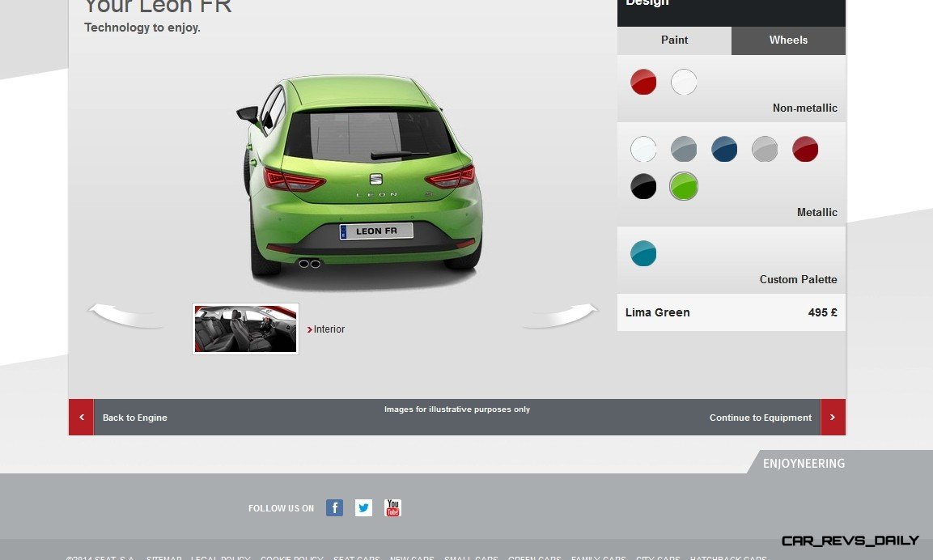Click the 'Lima Green' colour name
Screen dimensions: 933x560
[x=658, y=312]
